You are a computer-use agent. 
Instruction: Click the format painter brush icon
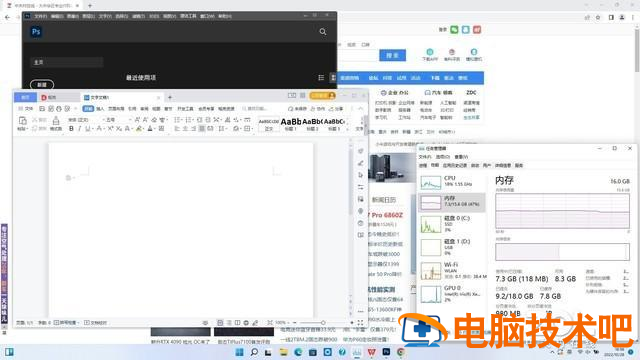(56, 121)
